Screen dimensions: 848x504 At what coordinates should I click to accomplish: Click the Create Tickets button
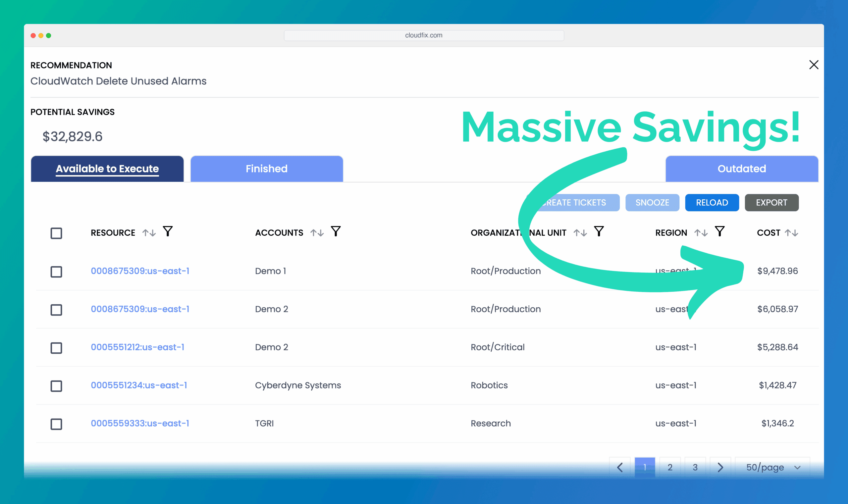(x=573, y=202)
